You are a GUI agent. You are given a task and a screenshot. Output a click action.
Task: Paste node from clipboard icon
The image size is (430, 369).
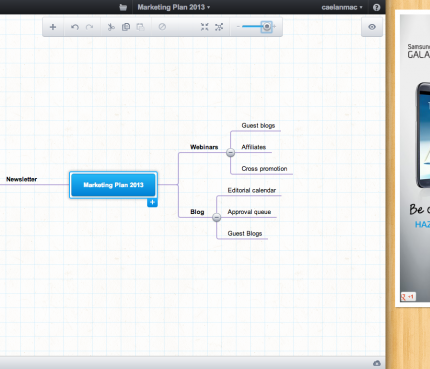[x=140, y=27]
